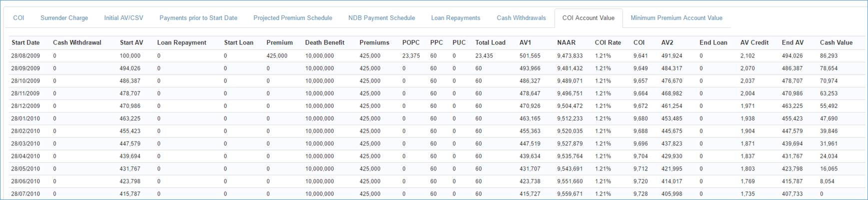868x200 pixels.
Task: Click the COI Rate column header
Action: click(608, 42)
